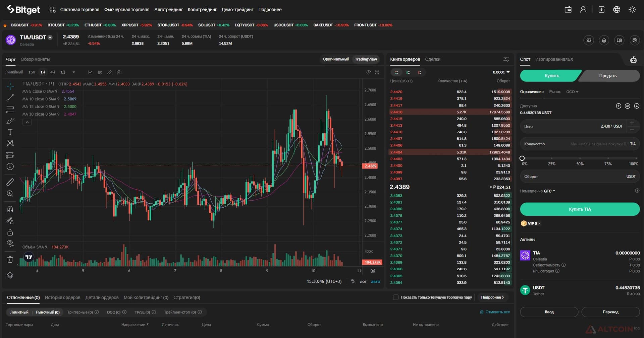The width and height of the screenshot is (644, 338).
Task: Switch to the Сделки tab
Action: (433, 59)
